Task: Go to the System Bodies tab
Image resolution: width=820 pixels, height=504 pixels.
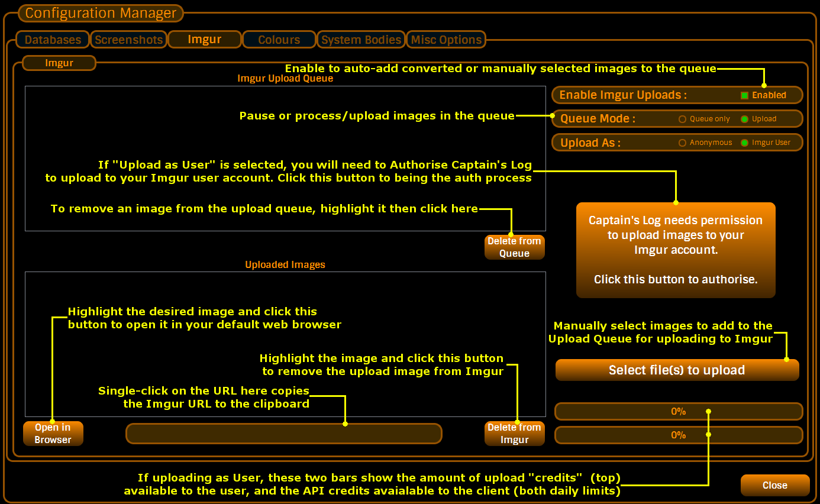Action: 361,40
